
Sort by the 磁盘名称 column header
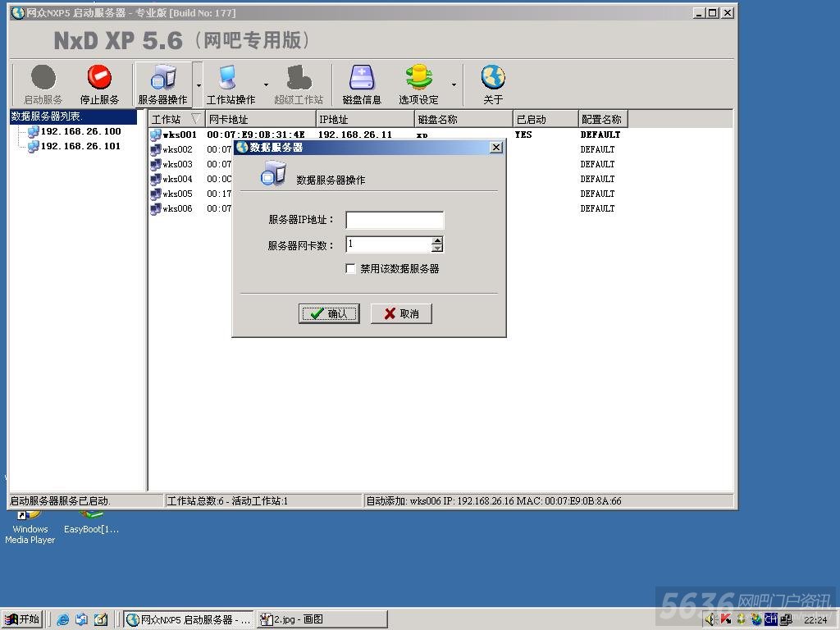click(x=464, y=119)
